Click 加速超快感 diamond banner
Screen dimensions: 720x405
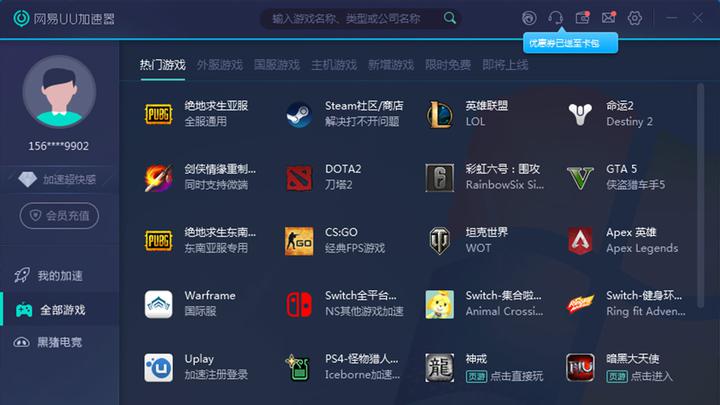59,179
